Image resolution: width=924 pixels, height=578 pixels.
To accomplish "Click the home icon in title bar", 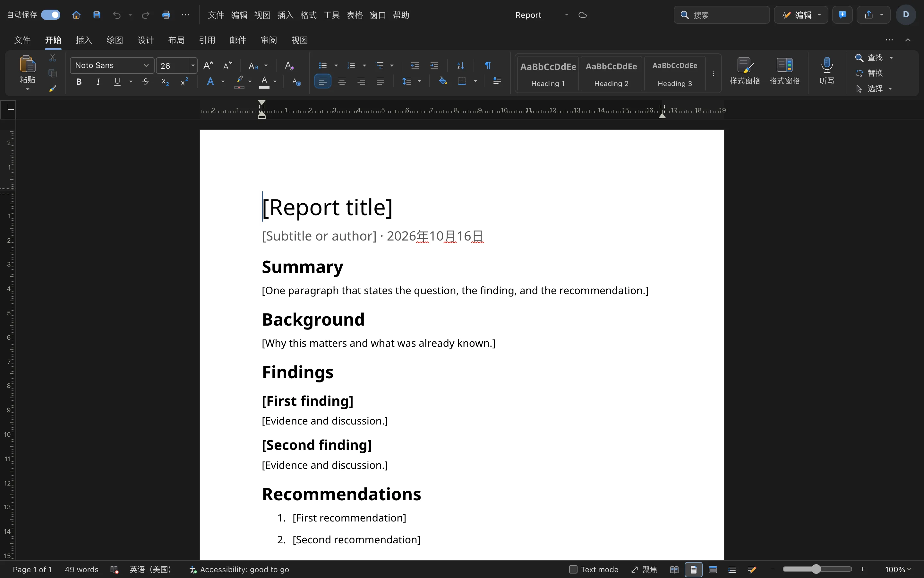I will [76, 15].
